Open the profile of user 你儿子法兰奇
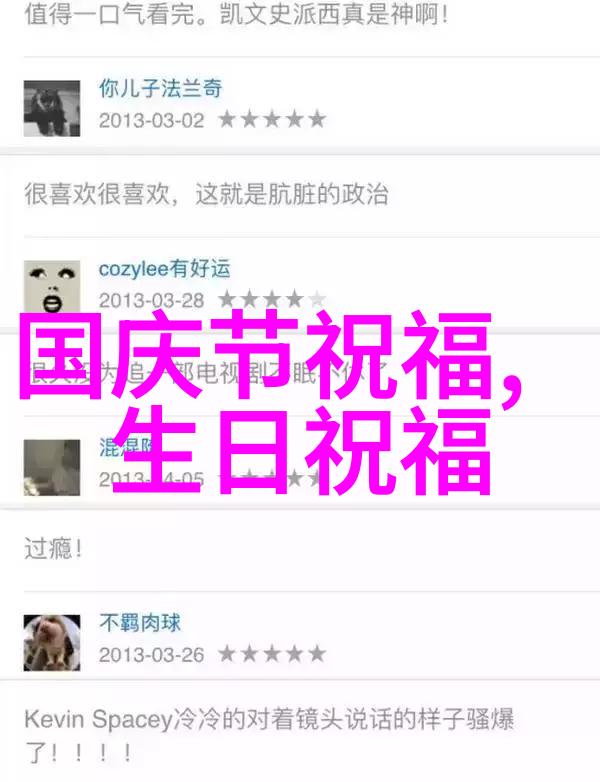The height and width of the screenshot is (782, 600). point(161,89)
